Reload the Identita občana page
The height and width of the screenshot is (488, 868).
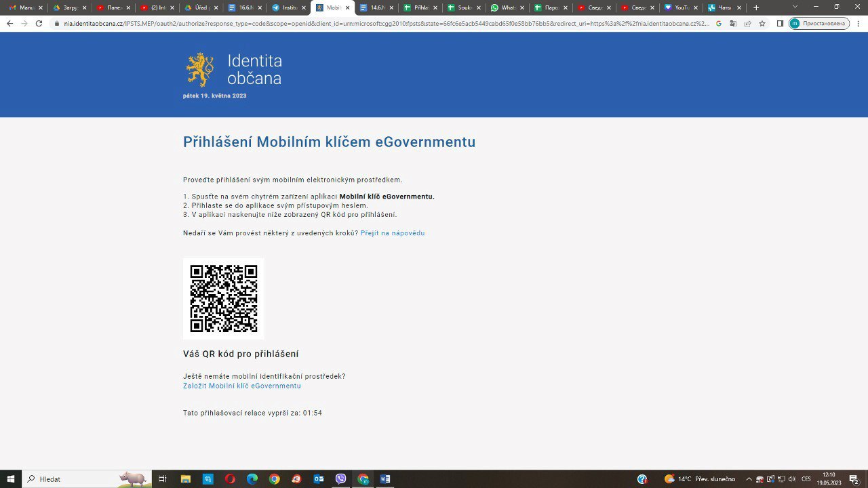coord(39,23)
